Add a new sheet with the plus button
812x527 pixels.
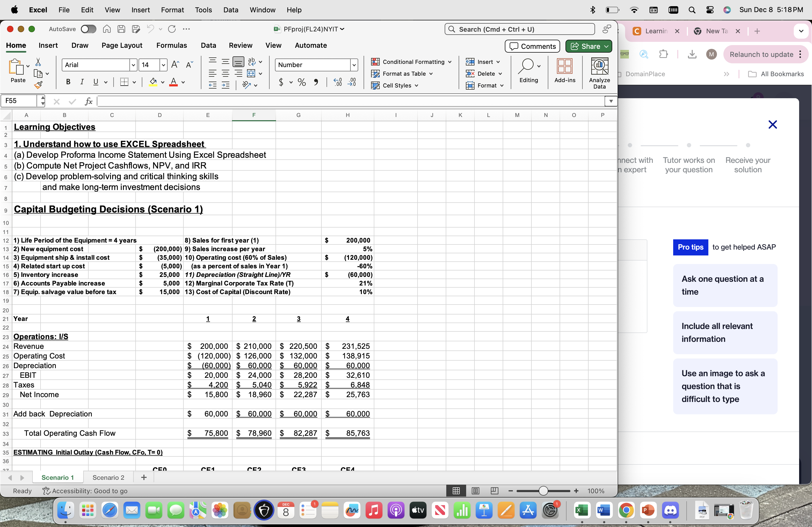pos(143,477)
